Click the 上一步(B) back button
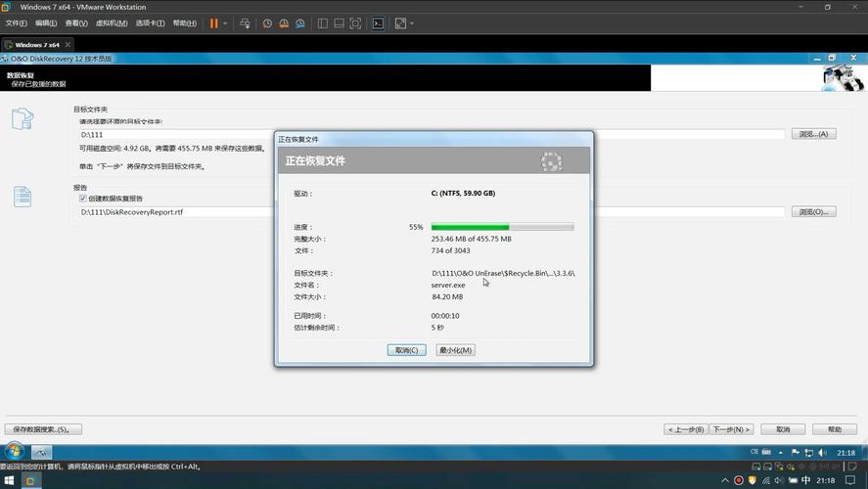Screen dimensions: 868x489 point(686,429)
